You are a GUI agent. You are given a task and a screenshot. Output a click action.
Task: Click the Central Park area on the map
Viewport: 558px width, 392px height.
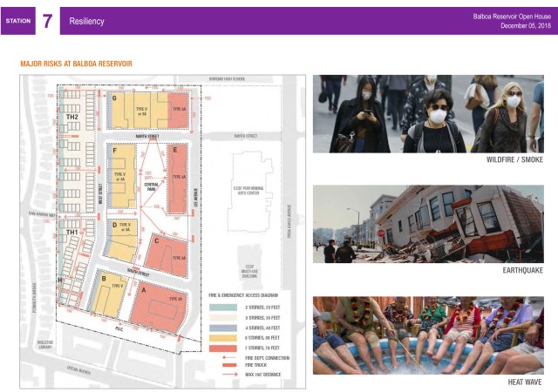[151, 185]
